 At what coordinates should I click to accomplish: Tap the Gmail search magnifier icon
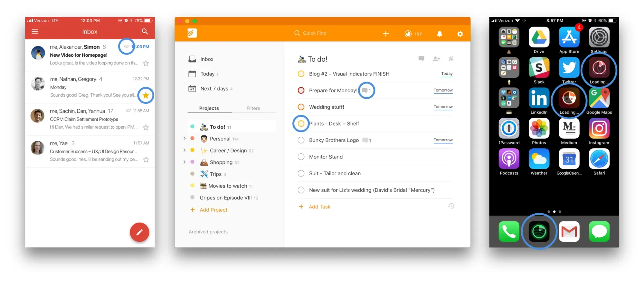[145, 31]
